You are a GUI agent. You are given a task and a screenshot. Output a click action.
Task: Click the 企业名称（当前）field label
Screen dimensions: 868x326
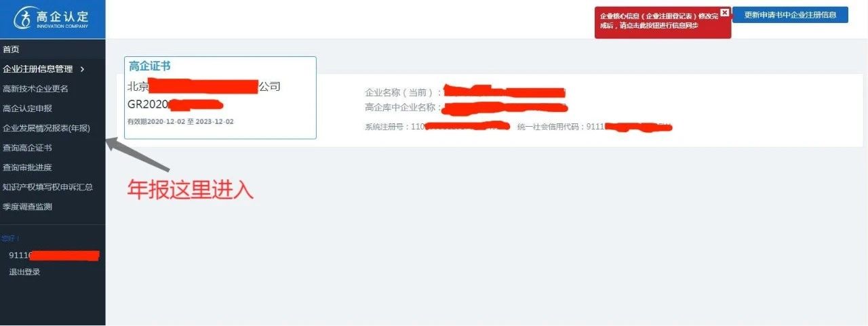tap(403, 92)
